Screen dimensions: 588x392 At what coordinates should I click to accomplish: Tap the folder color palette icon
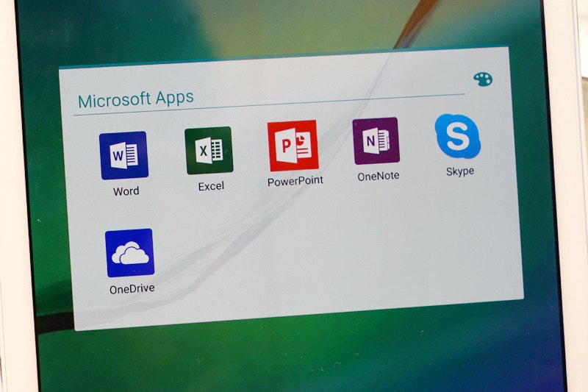point(483,79)
